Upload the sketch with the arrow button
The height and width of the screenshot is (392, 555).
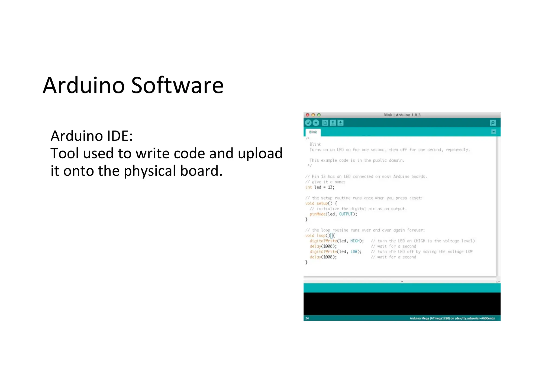[316, 123]
